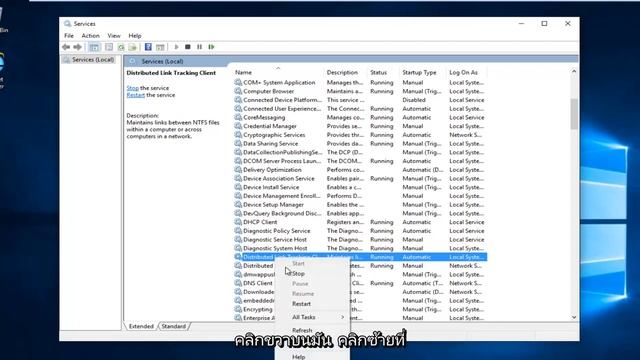Select the Device Management Enrollment row

(360, 196)
